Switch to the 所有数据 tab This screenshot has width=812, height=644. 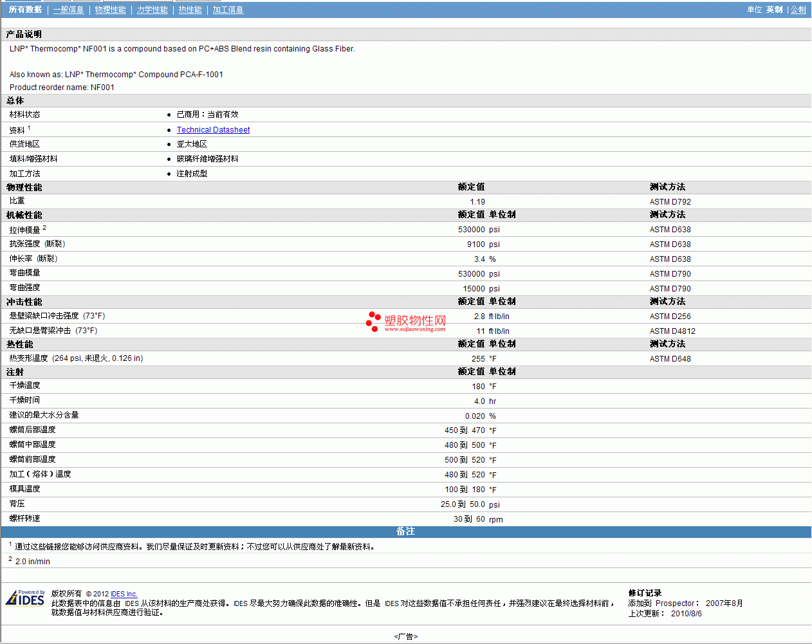coord(25,10)
